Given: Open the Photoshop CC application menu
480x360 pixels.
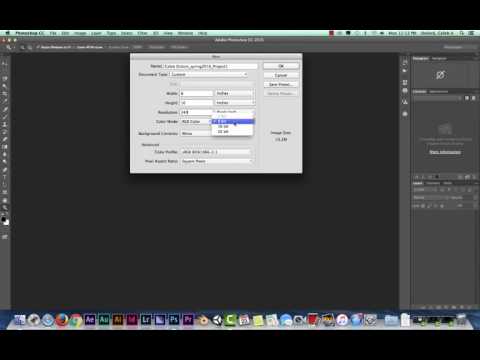Looking at the screenshot, I should [30, 33].
